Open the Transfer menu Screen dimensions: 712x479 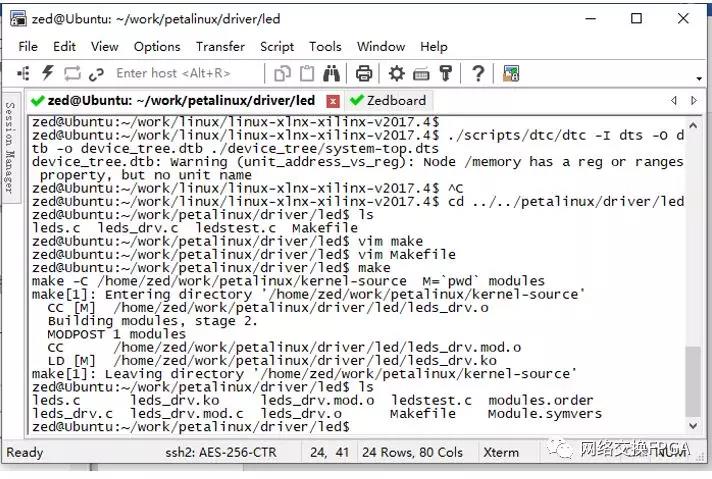[x=220, y=46]
